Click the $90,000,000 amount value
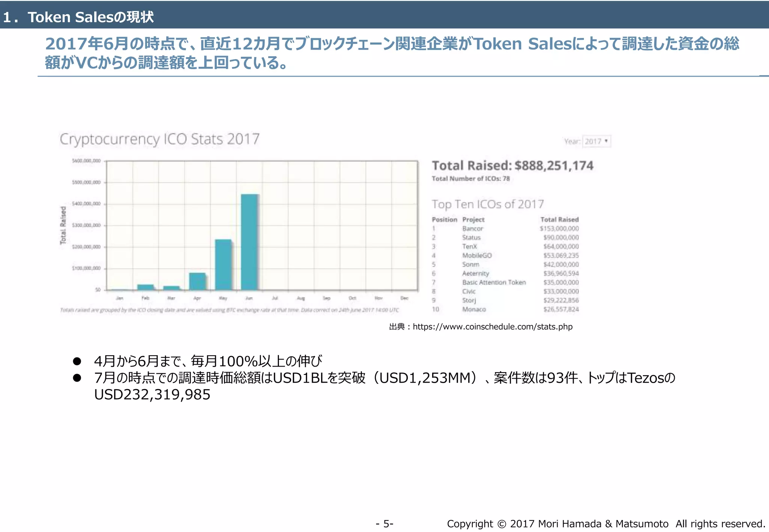The image size is (769, 532). (561, 237)
